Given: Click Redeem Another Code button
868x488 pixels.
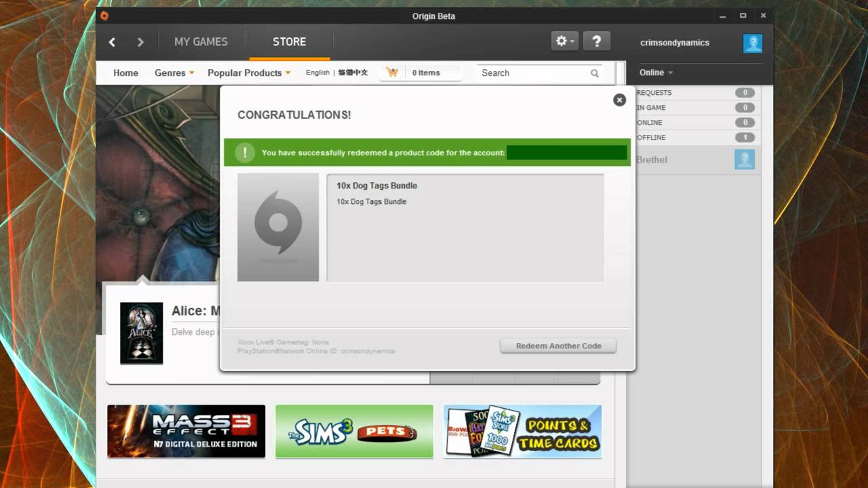Looking at the screenshot, I should point(558,346).
